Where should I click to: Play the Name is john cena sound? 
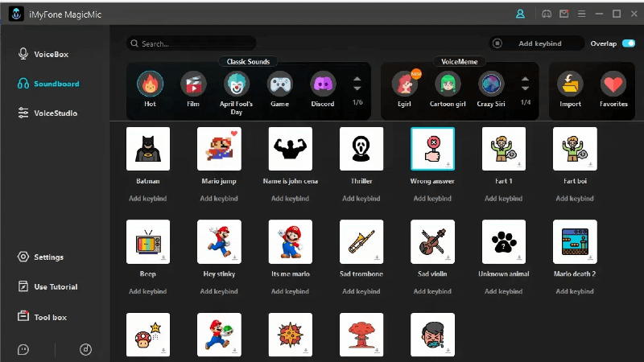pyautogui.click(x=291, y=149)
